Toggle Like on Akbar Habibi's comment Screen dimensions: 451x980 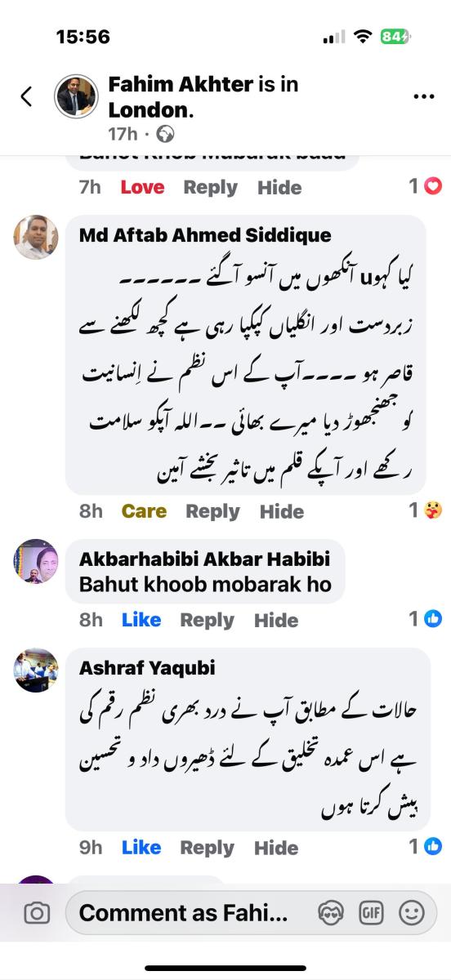[141, 620]
